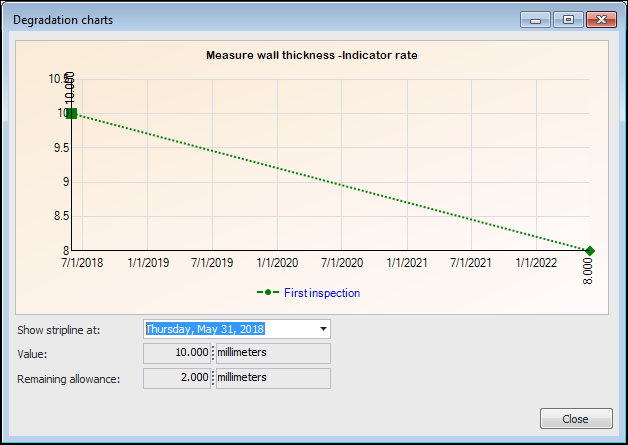Click the First inspection legend link

[x=322, y=293]
